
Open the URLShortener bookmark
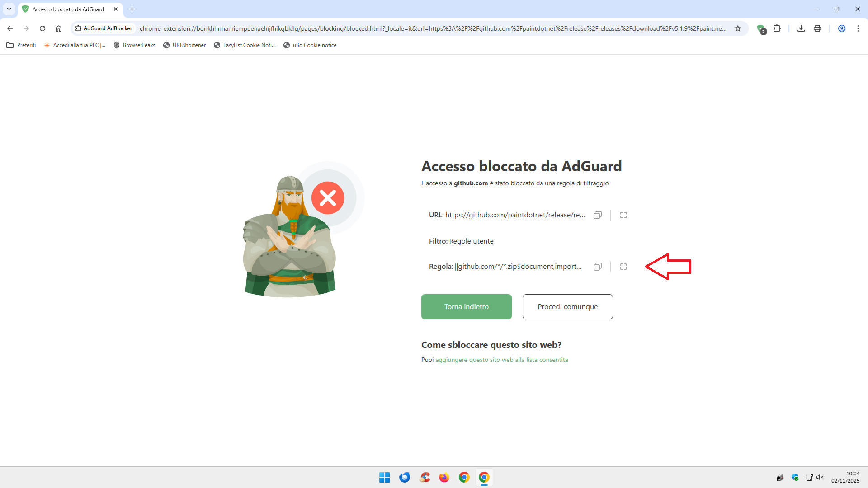coord(184,45)
